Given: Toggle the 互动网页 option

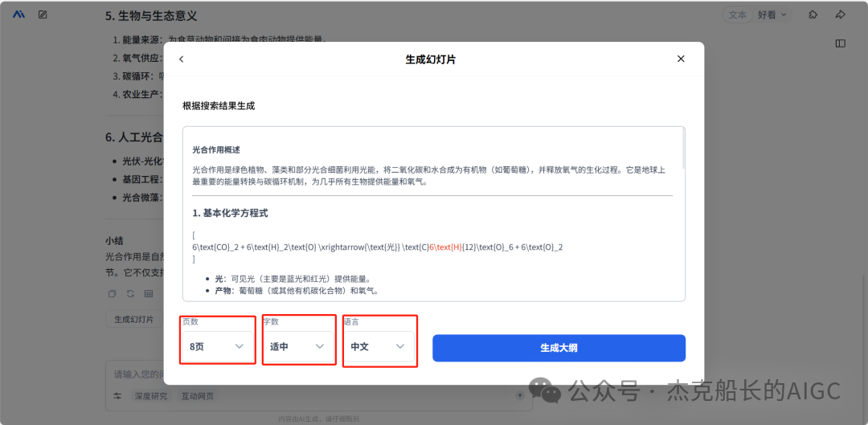Looking at the screenshot, I should (199, 395).
